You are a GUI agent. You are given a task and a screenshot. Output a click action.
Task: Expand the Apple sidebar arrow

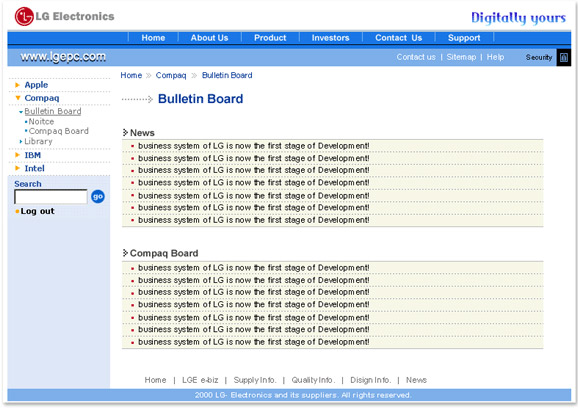coord(17,85)
